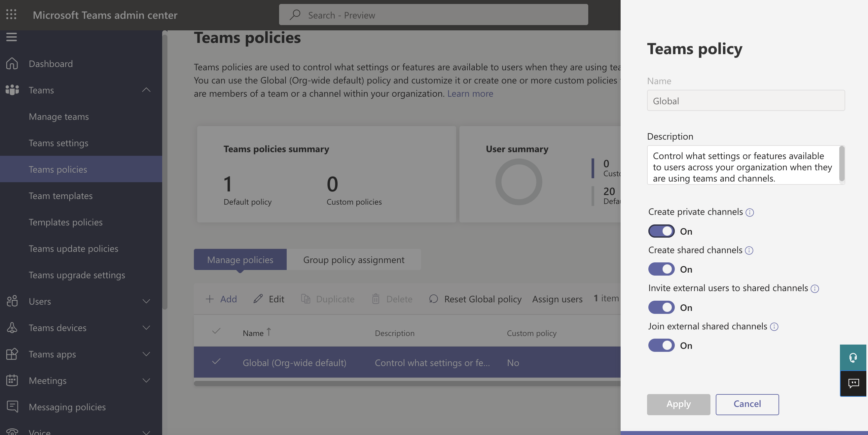The image size is (868, 435).
Task: Collapse the hamburger navigation menu
Action: pyautogui.click(x=12, y=37)
